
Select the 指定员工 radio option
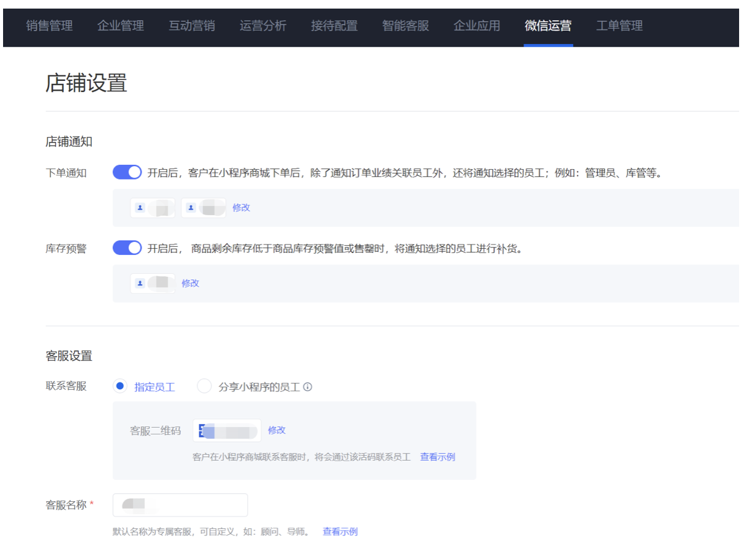click(120, 387)
